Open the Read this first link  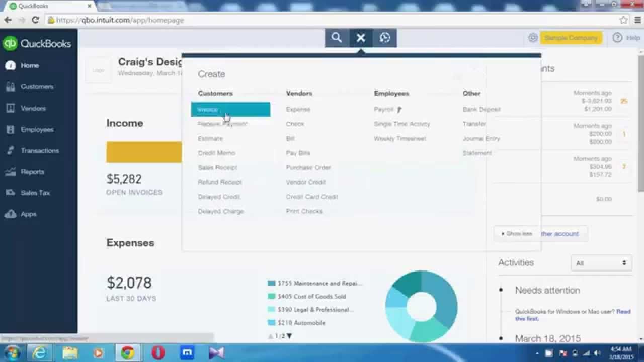click(x=573, y=315)
